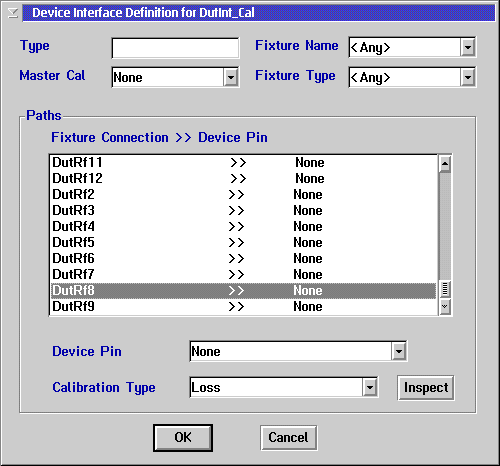The width and height of the screenshot is (500, 466).
Task: Select the DutRf7 path row
Action: pyautogui.click(x=243, y=275)
